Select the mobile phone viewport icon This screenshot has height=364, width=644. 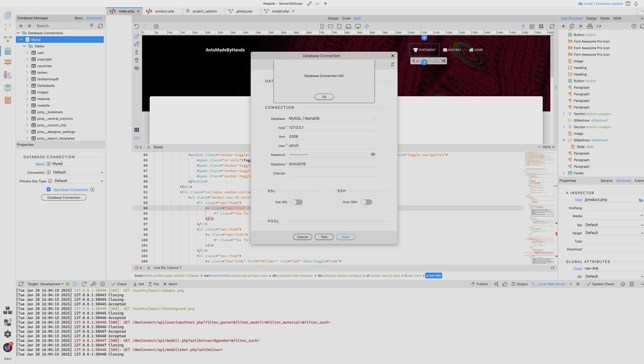coord(322,26)
